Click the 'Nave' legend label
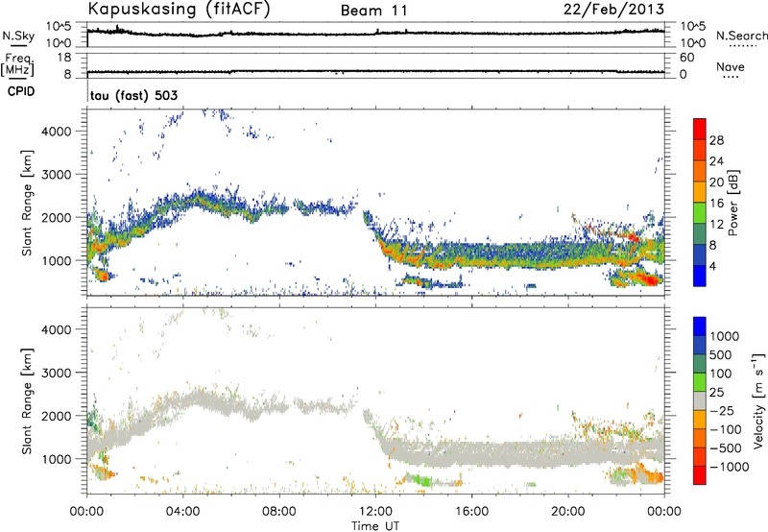This screenshot has width=768, height=532. coord(731,66)
